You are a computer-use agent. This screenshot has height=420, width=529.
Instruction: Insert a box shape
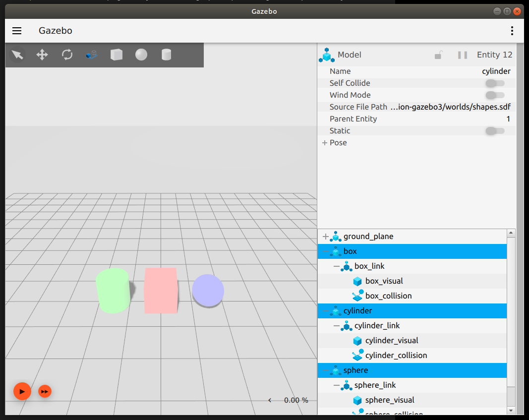117,55
